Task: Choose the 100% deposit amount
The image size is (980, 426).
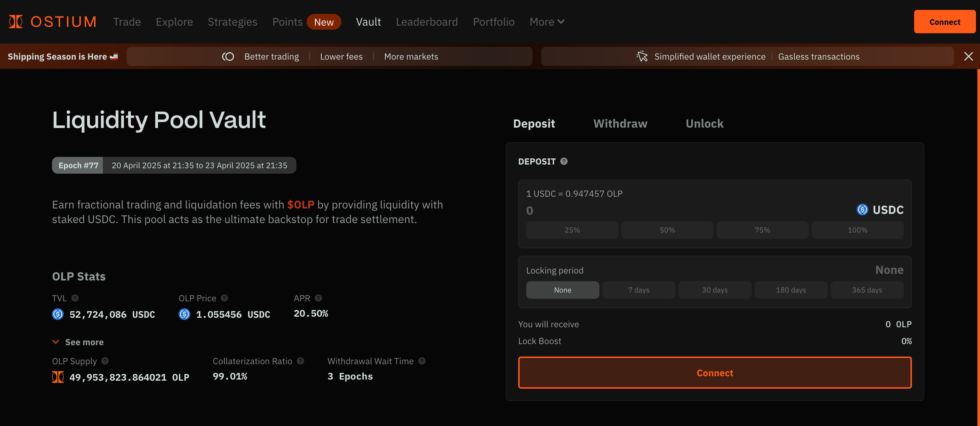Action: point(857,230)
